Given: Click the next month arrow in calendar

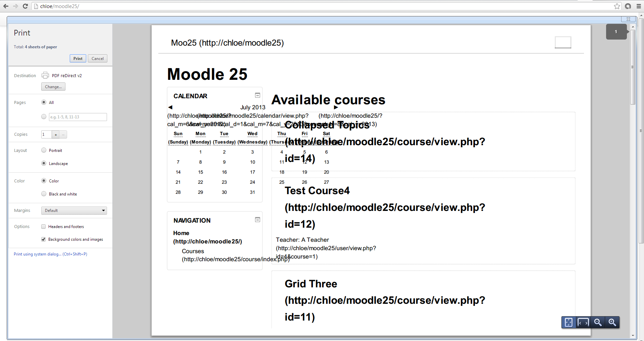Looking at the screenshot, I should pos(336,107).
